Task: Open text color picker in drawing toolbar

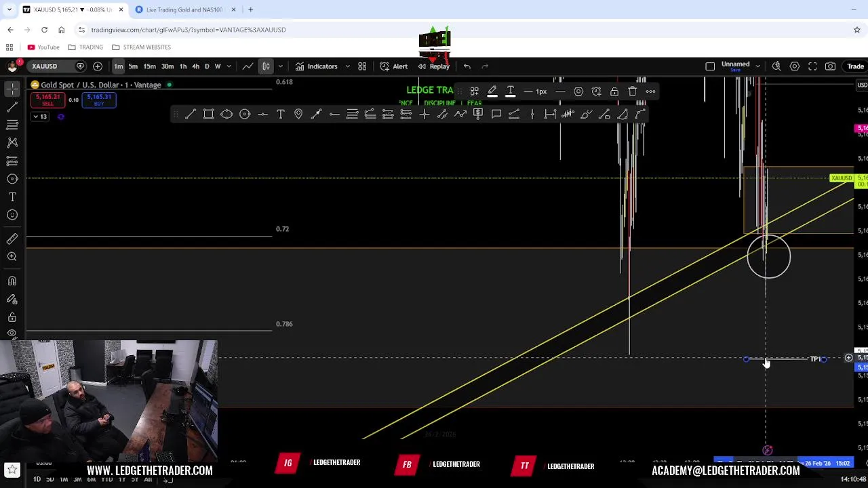Action: pos(511,91)
